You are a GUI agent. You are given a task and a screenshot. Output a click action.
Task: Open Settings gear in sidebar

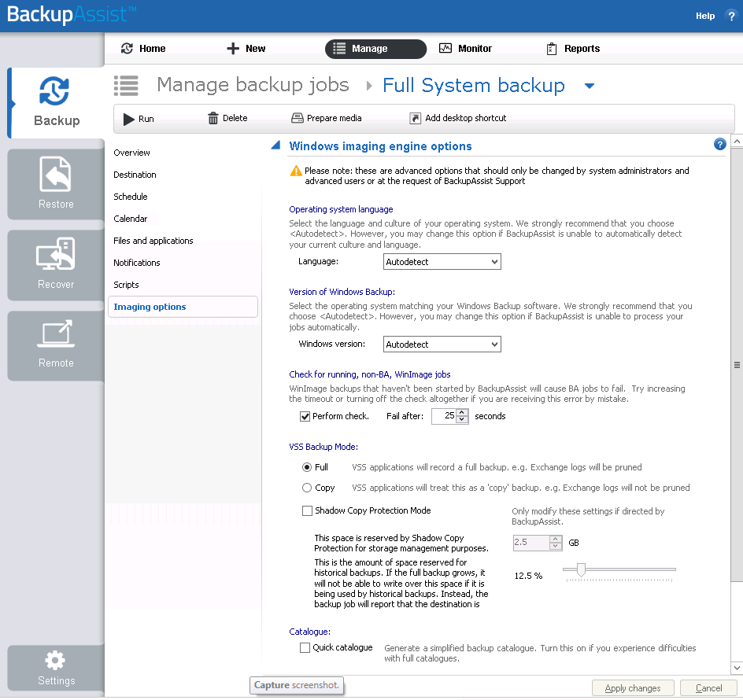(56, 669)
